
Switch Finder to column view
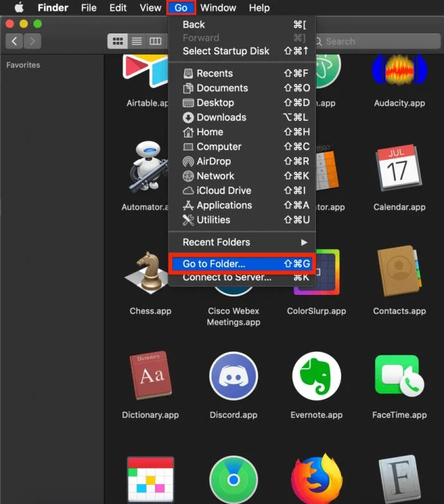[156, 41]
